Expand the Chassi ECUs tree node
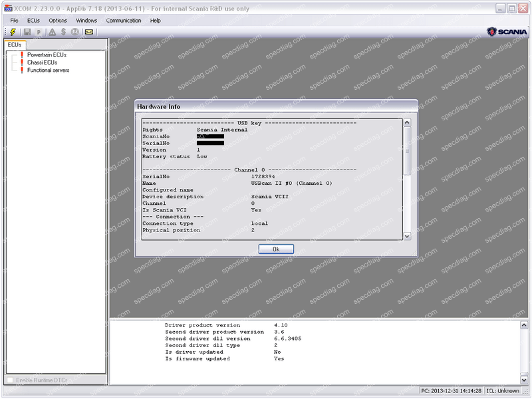Image resolution: width=532 pixels, height=399 pixels. tap(41, 61)
